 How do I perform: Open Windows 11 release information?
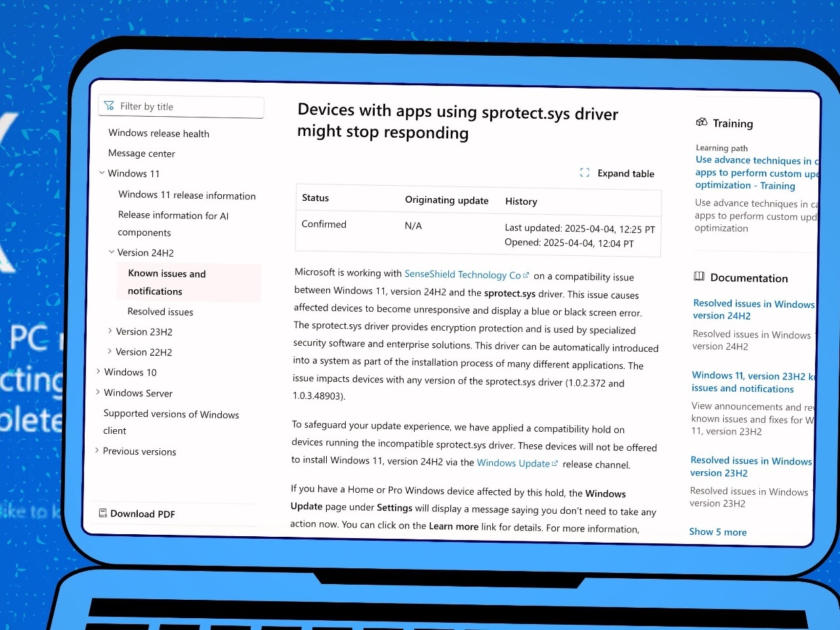[187, 195]
